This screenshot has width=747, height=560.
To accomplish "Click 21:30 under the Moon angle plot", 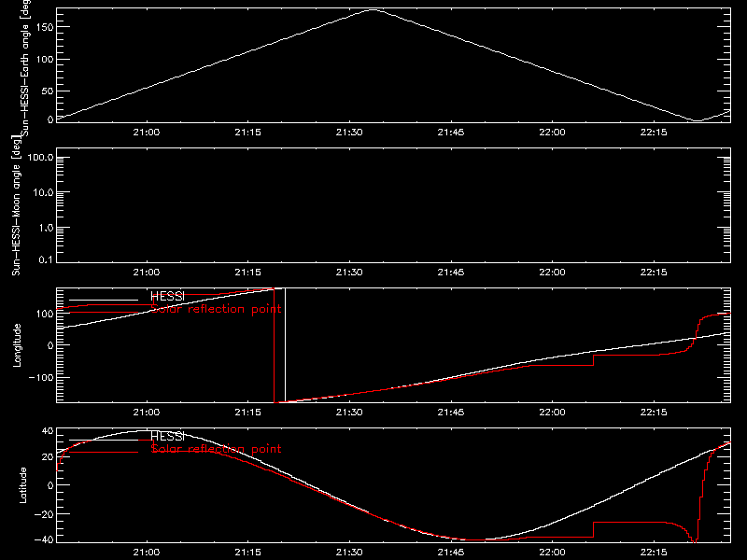I will [x=349, y=273].
